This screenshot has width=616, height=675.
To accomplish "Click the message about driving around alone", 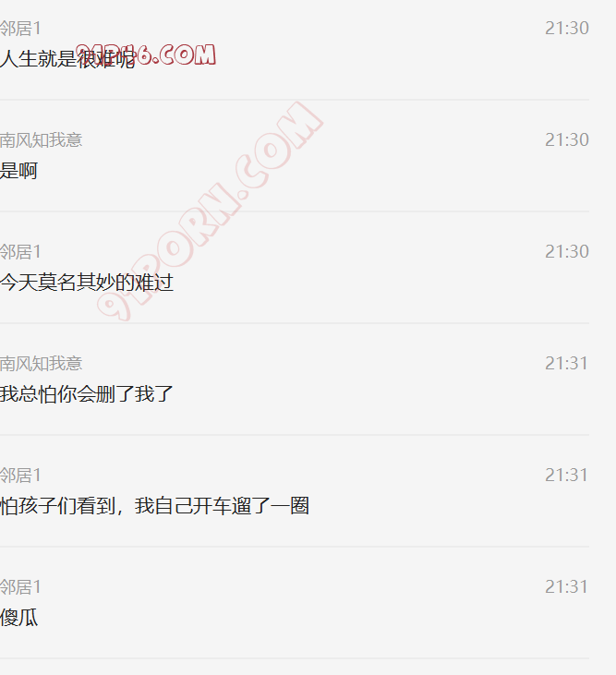I will pyautogui.click(x=154, y=506).
